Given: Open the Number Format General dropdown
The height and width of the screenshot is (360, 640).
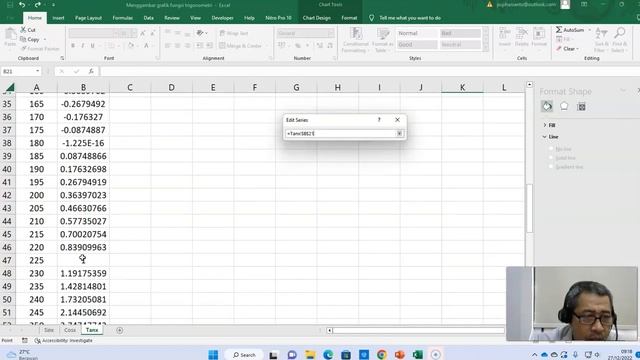Looking at the screenshot, I should click(x=331, y=33).
